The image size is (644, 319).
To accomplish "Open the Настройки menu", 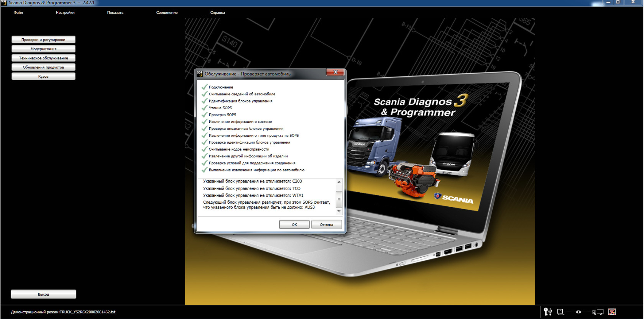I will pyautogui.click(x=65, y=13).
